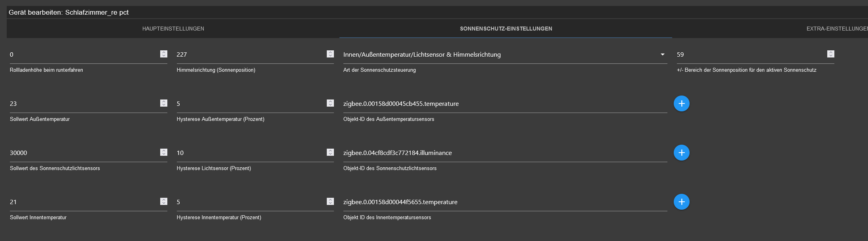Click stepper for Bereich der Sonnenposition
868x241 pixels.
point(831,54)
